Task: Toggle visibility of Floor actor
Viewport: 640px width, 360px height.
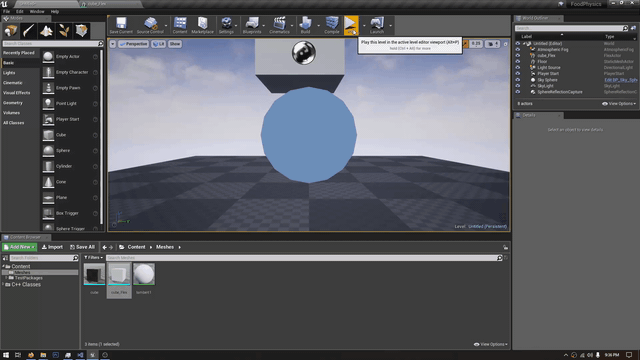Action: pyautogui.click(x=518, y=62)
